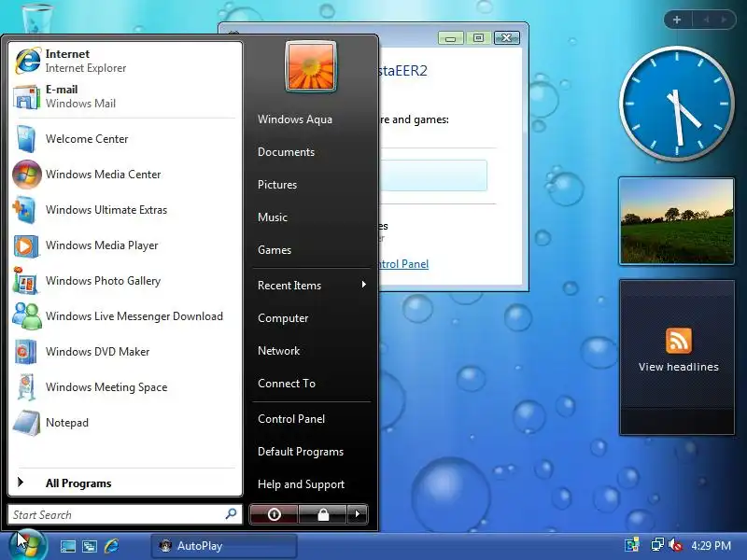Launch Welcome Center icon
This screenshot has height=560, width=747.
(27, 138)
